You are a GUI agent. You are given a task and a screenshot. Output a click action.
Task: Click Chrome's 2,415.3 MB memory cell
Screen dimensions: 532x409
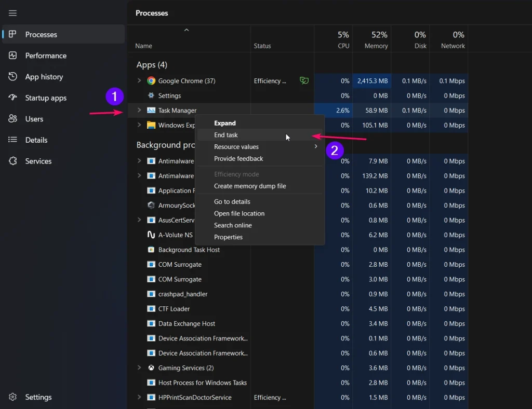point(371,80)
